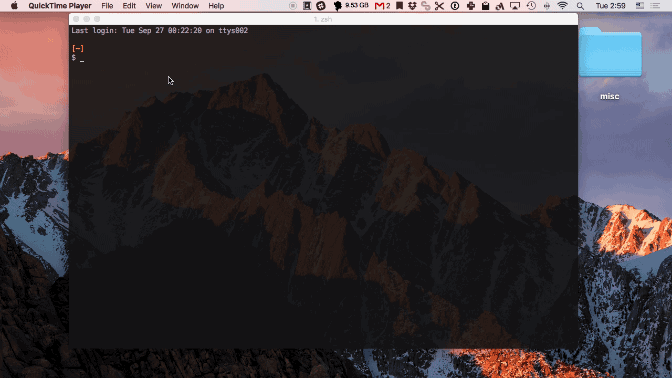Zoom the terminal window with green button
The image size is (672, 378).
[x=97, y=19]
